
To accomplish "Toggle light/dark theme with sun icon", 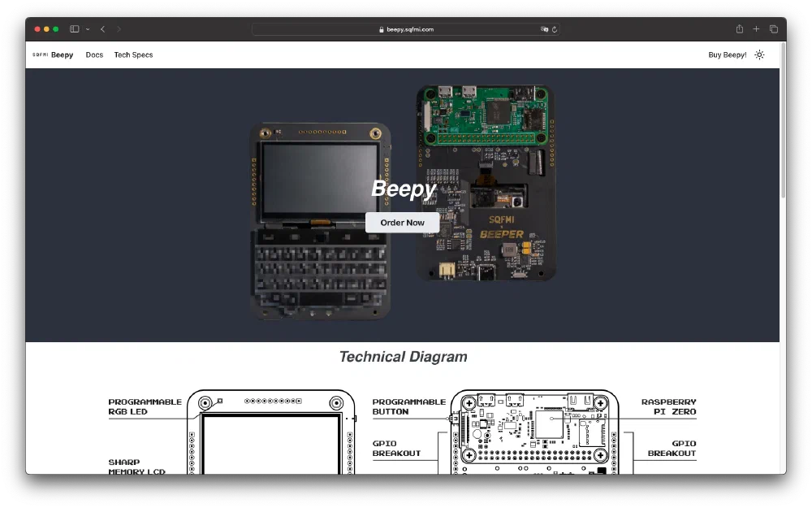I will [x=759, y=55].
